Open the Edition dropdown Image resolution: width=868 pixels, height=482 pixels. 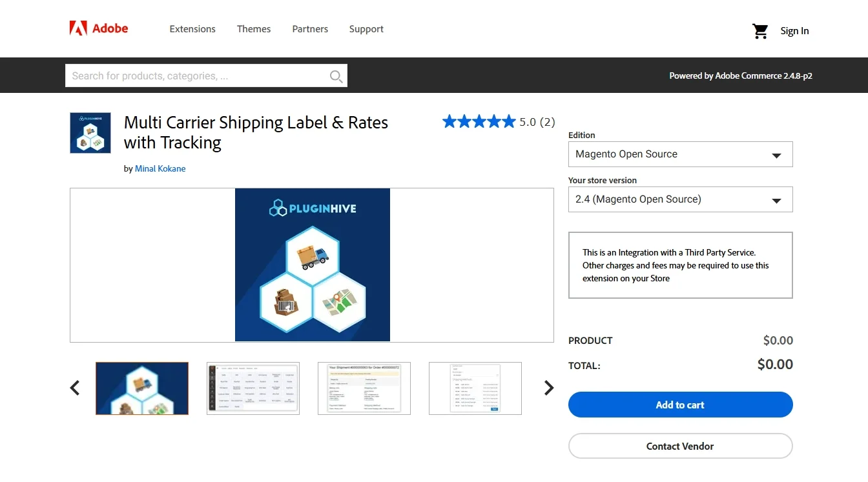click(x=680, y=155)
